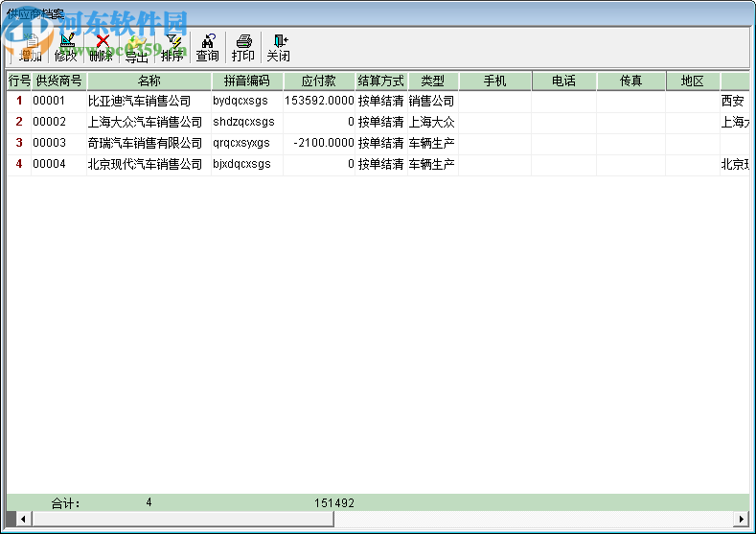Click the 电话 column header
The height and width of the screenshot is (534, 756).
pyautogui.click(x=564, y=81)
